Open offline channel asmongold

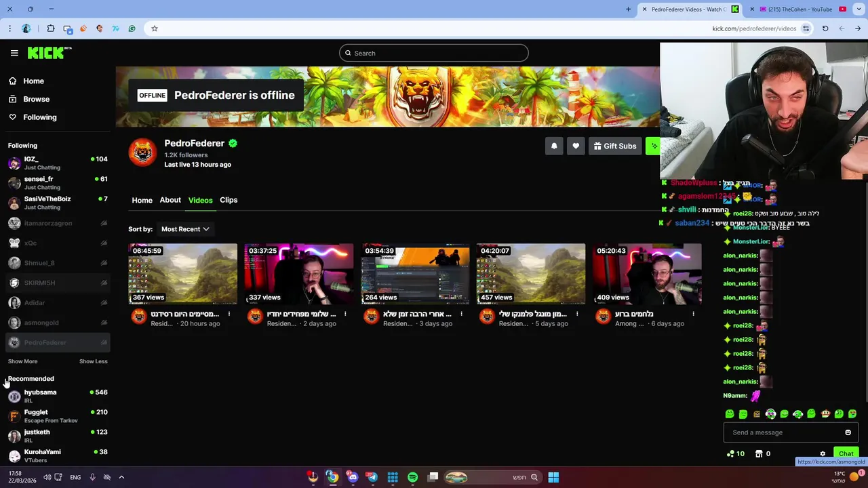coord(58,323)
